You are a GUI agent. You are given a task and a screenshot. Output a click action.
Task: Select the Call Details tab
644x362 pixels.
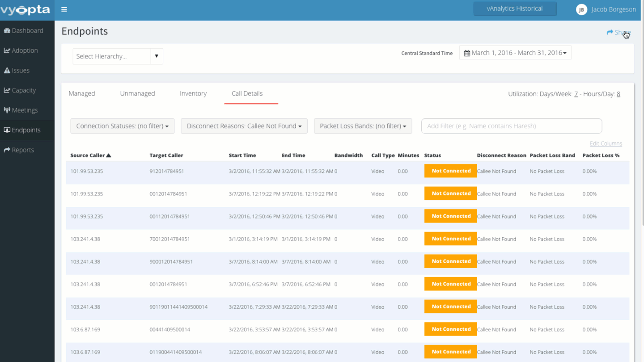click(x=247, y=93)
